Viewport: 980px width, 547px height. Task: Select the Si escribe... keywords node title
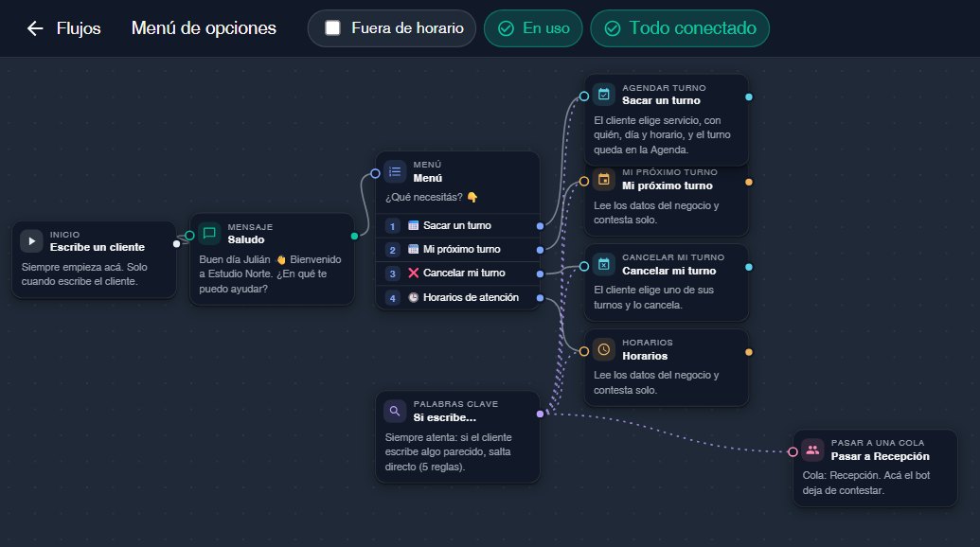click(x=444, y=417)
